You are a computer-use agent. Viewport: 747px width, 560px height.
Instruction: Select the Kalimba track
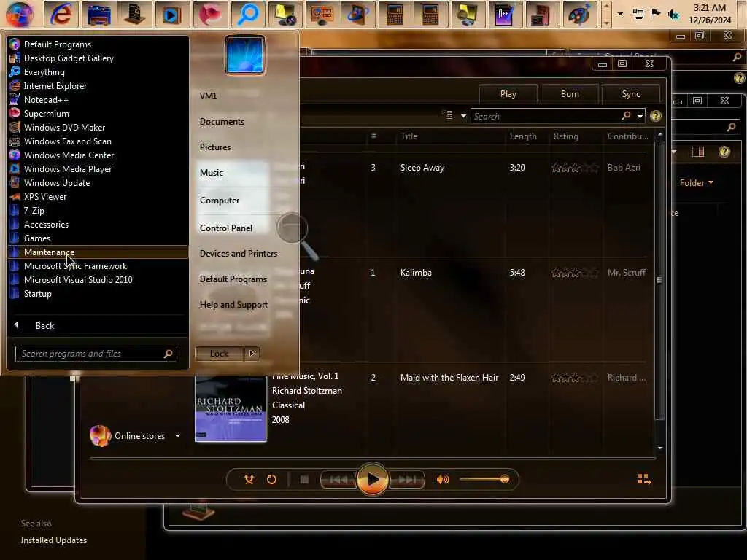[x=416, y=273]
